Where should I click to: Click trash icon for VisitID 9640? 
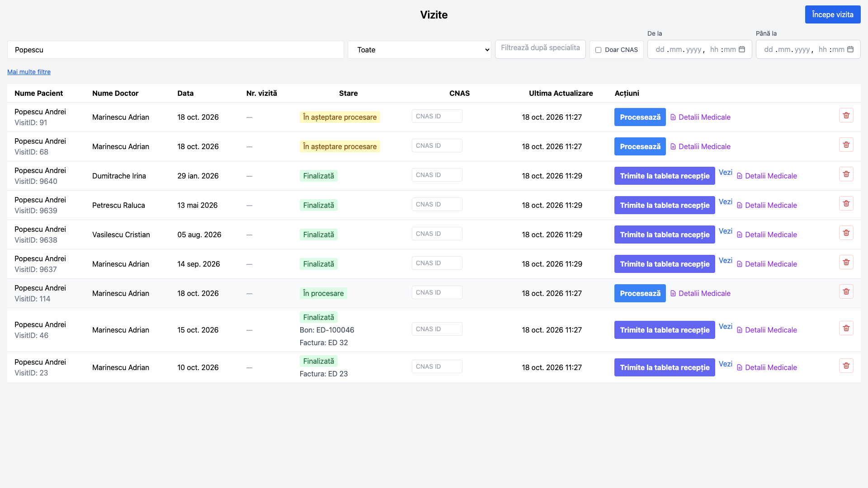click(x=846, y=174)
